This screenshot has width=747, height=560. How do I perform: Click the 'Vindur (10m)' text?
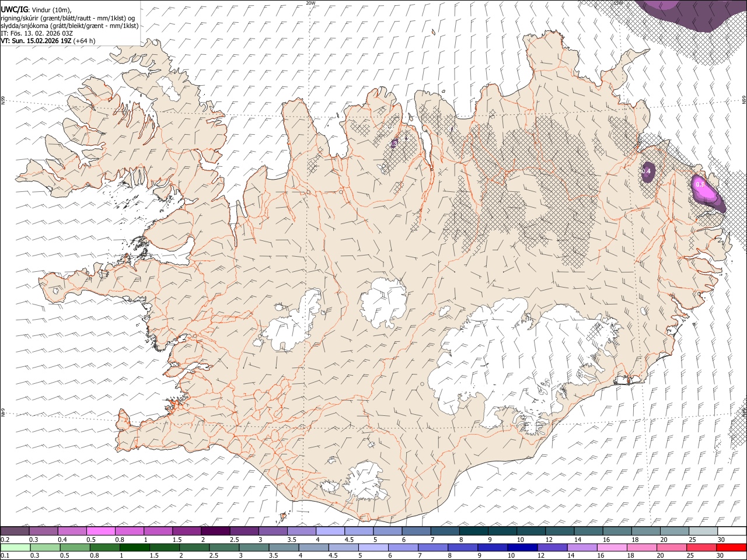click(51, 10)
